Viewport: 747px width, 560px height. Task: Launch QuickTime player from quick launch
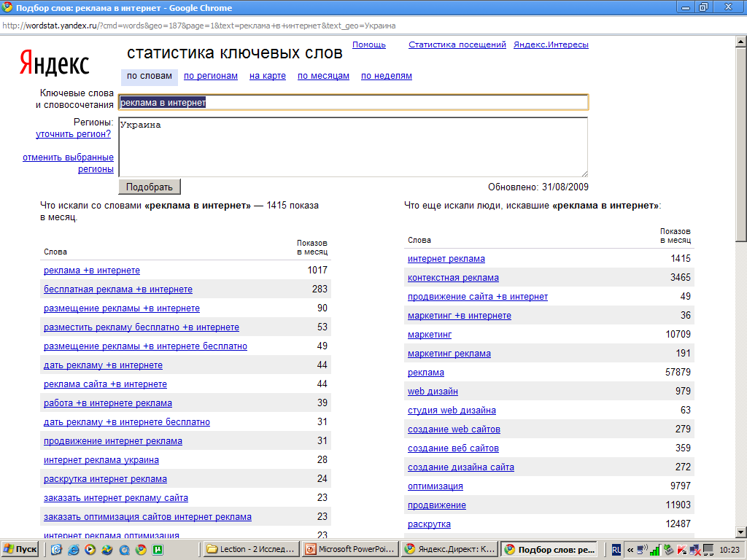124,550
